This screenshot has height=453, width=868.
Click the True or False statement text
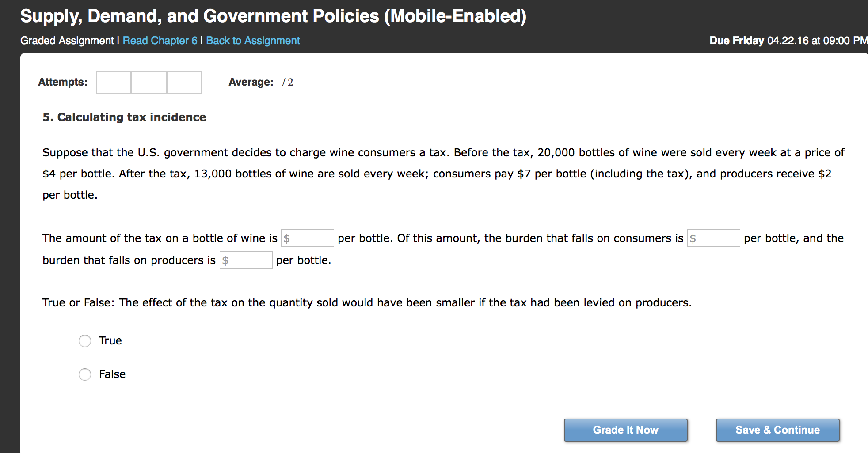(367, 303)
